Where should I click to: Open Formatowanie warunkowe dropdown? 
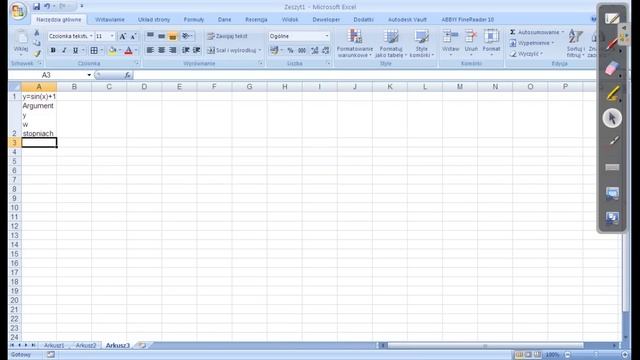[355, 43]
